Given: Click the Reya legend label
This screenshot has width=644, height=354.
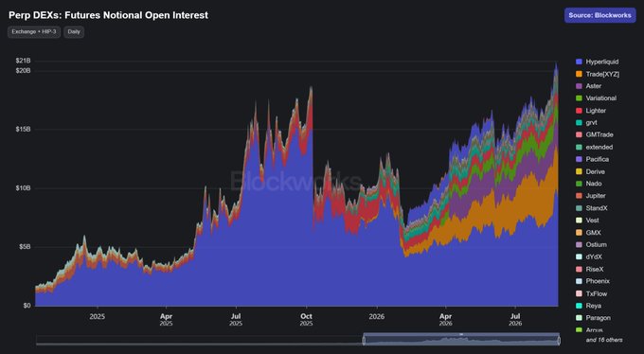Looking at the screenshot, I should (594, 306).
